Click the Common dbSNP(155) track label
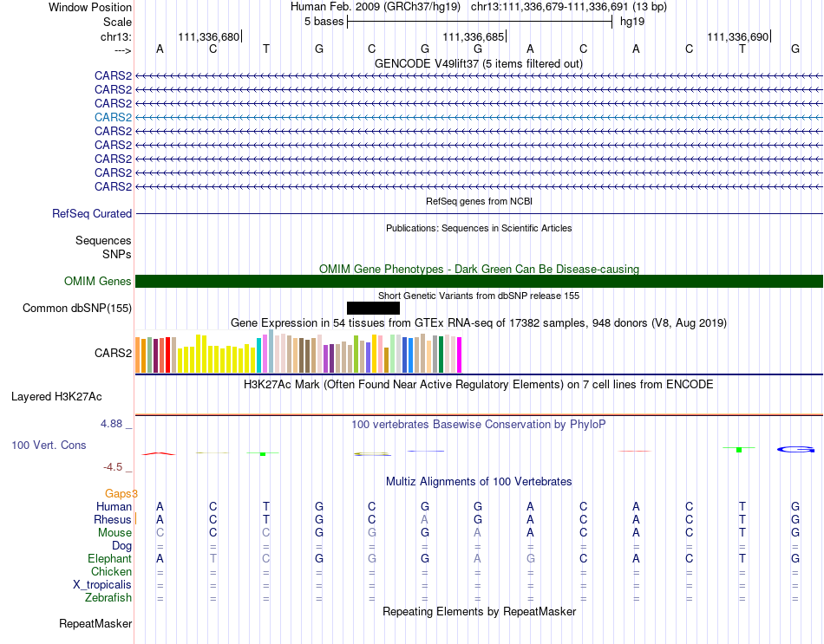 click(x=77, y=308)
